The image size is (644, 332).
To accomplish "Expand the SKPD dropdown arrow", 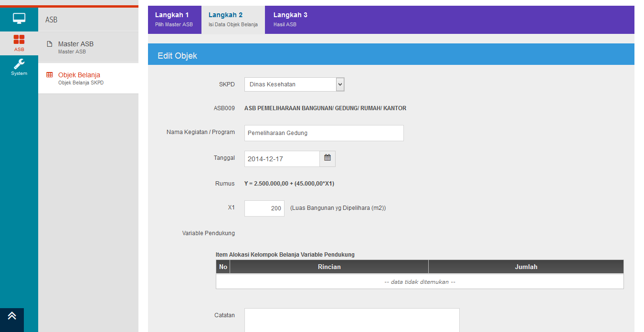I will [x=340, y=84].
